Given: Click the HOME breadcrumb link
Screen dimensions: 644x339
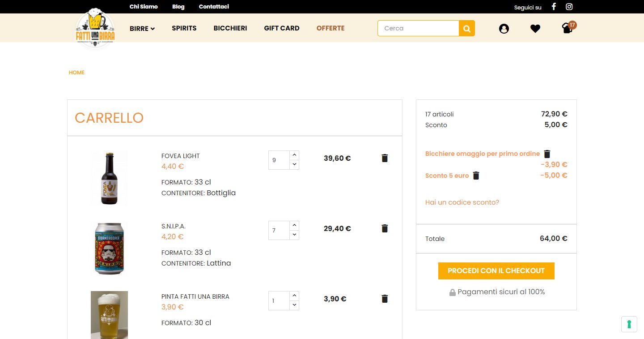Looking at the screenshot, I should (76, 73).
